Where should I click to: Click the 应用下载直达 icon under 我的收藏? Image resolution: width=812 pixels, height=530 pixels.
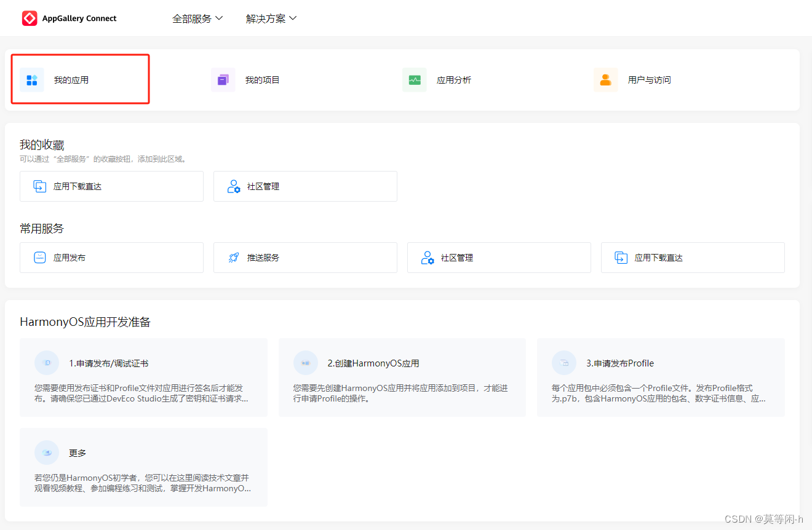coord(40,186)
